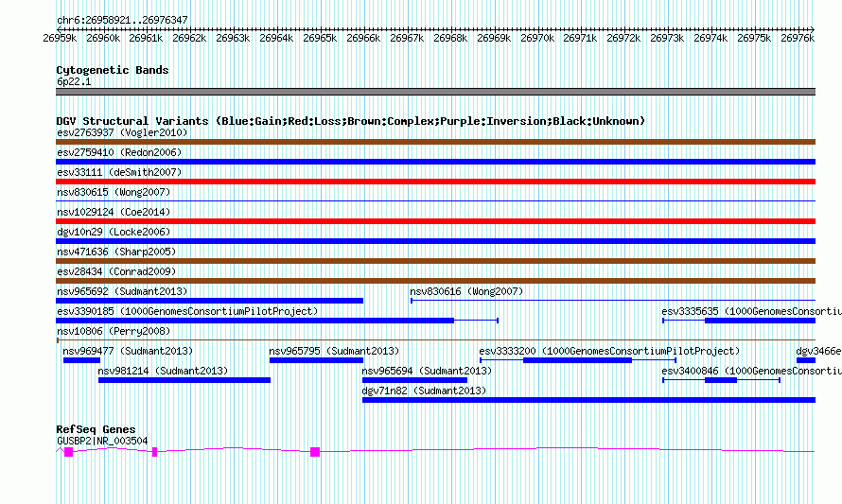Click the 26970k ruler tick label

point(537,38)
